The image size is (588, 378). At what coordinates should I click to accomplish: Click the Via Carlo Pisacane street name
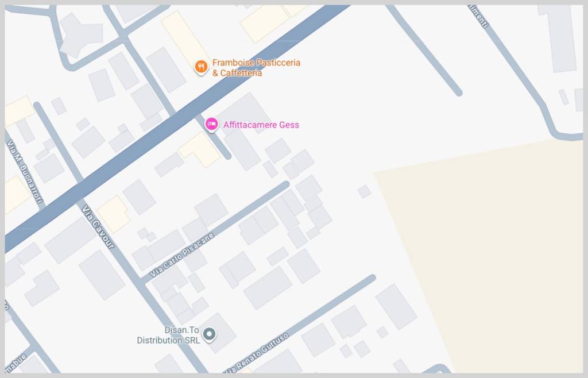coord(182,254)
